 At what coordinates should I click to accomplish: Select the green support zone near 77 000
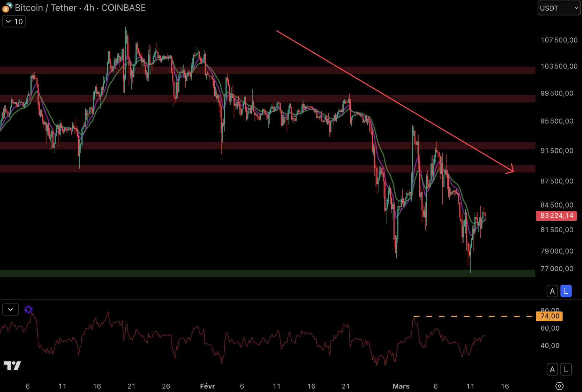click(x=254, y=273)
